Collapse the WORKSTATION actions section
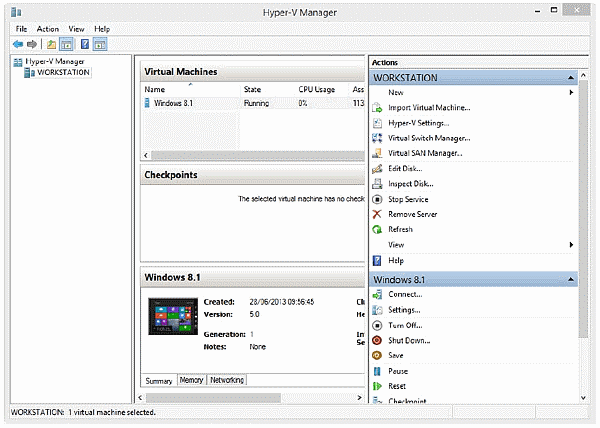The height and width of the screenshot is (428, 600). (569, 77)
